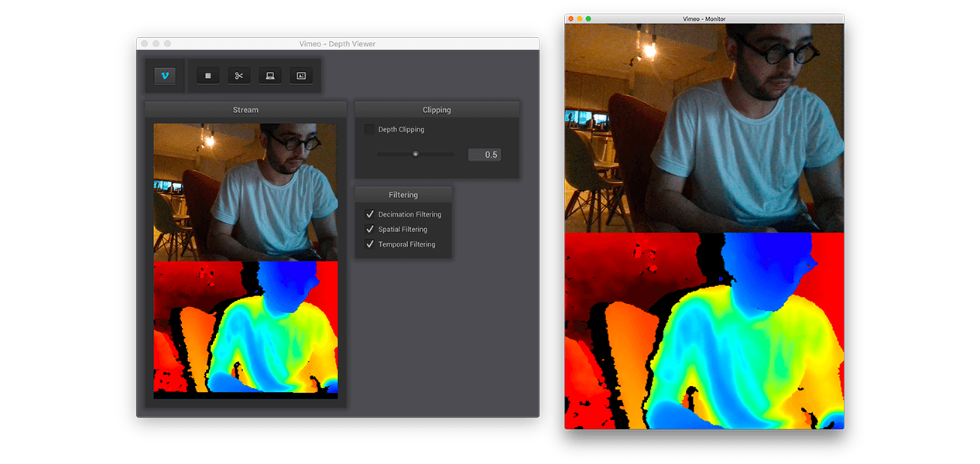
Task: Collapse the Filtering panel header
Action: click(403, 195)
